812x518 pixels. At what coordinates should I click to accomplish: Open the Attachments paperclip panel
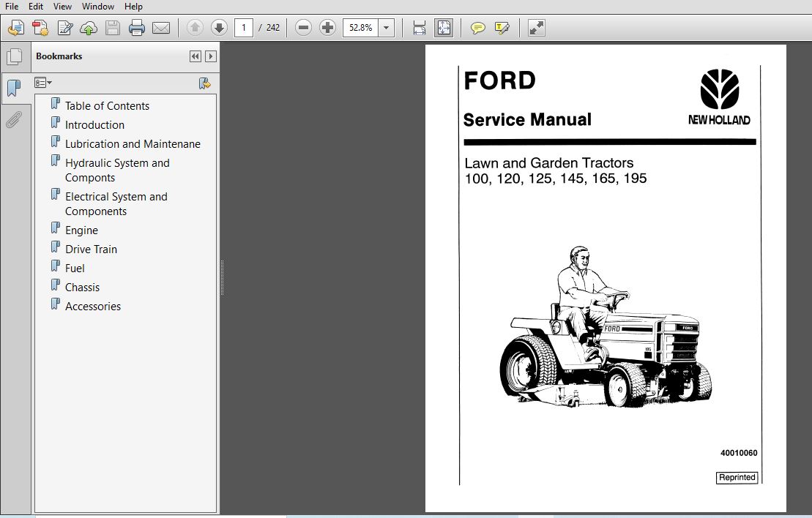(13, 119)
